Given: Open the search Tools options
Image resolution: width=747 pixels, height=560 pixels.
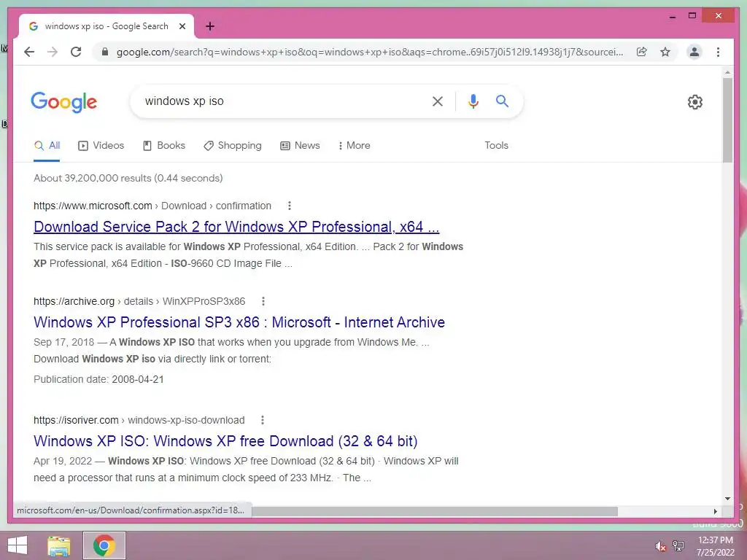Looking at the screenshot, I should point(496,146).
